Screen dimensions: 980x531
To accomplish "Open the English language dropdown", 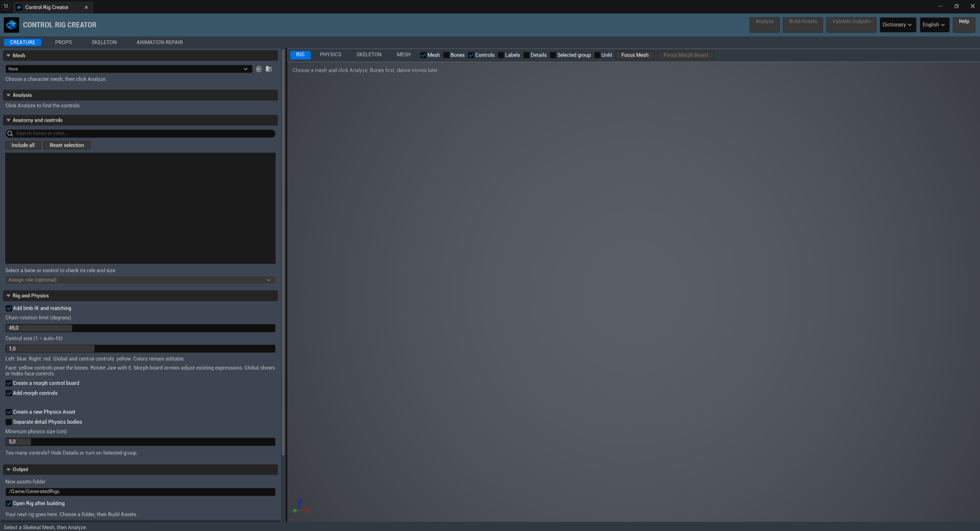I will click(x=934, y=25).
